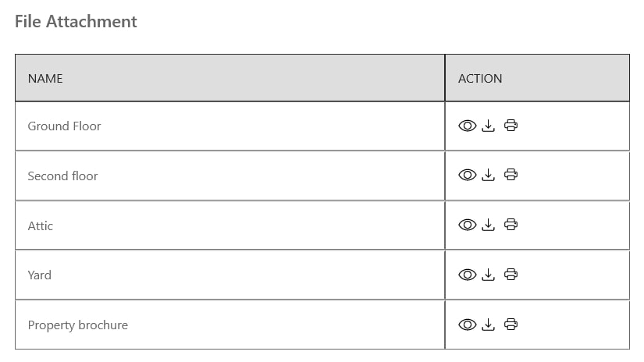The image size is (644, 362).
Task: Download the Ground Floor file
Action: click(489, 126)
